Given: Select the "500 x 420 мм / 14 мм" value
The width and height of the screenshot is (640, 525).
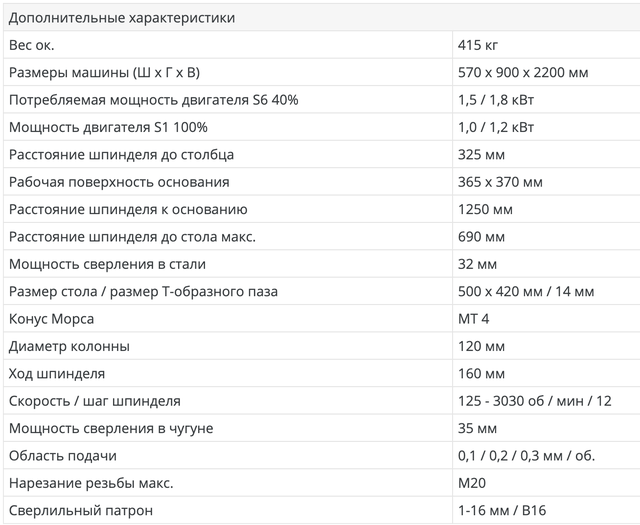Looking at the screenshot, I should tap(525, 291).
